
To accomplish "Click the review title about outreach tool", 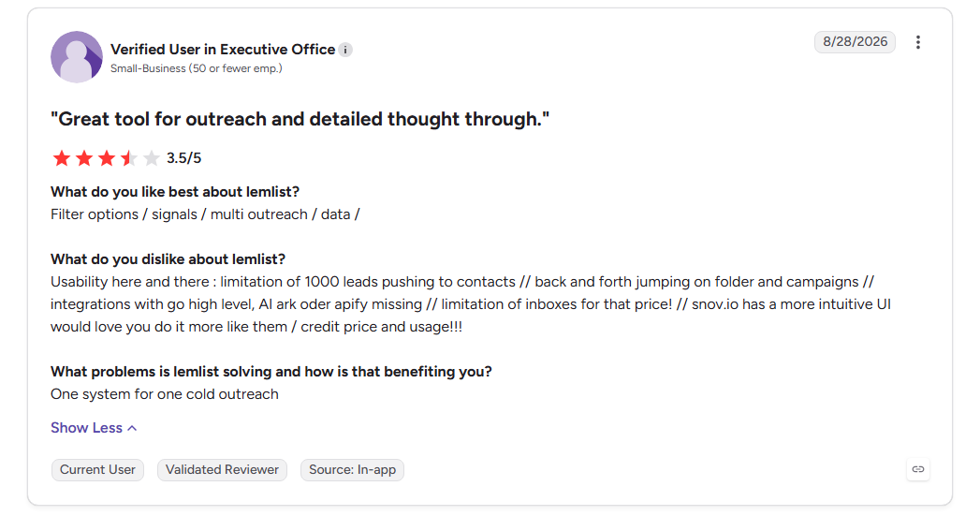I will coord(300,119).
